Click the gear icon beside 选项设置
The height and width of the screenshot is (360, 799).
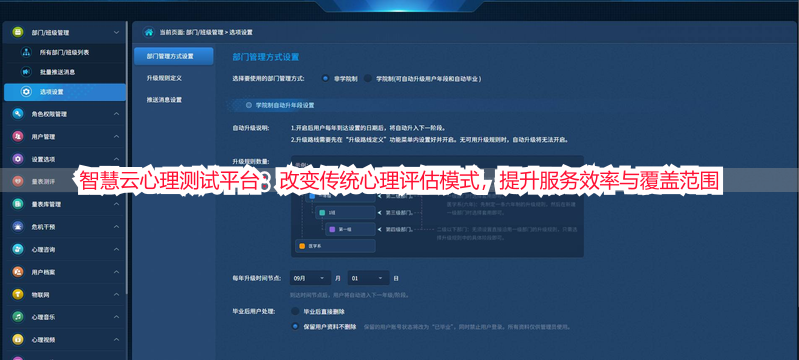pyautogui.click(x=25, y=92)
